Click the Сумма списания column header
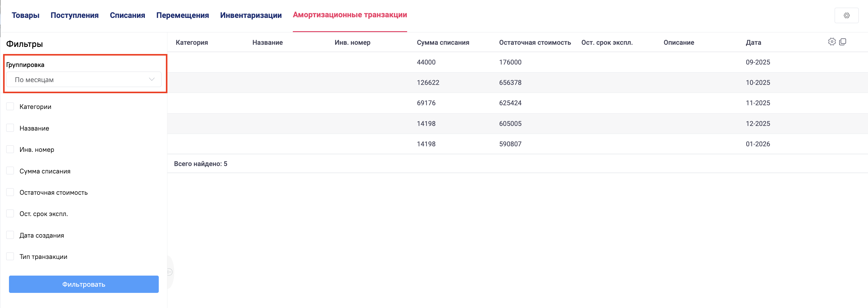The height and width of the screenshot is (308, 868). (443, 42)
